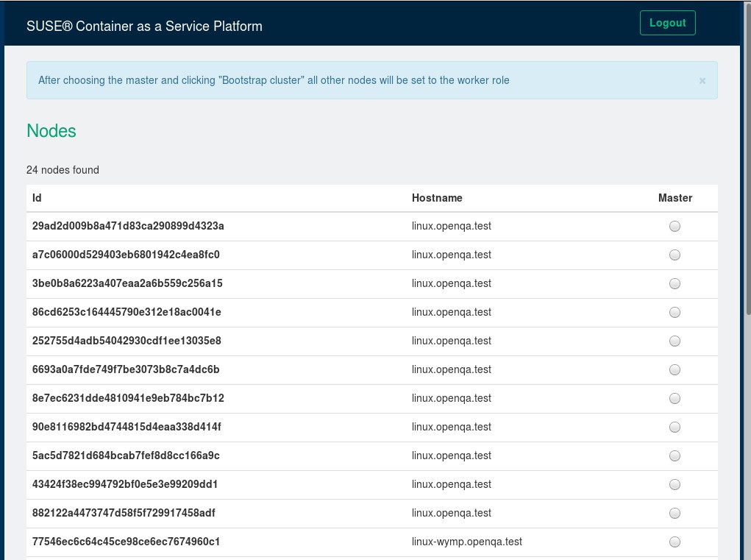Dismiss the bootstrap cluster info alert

click(702, 80)
